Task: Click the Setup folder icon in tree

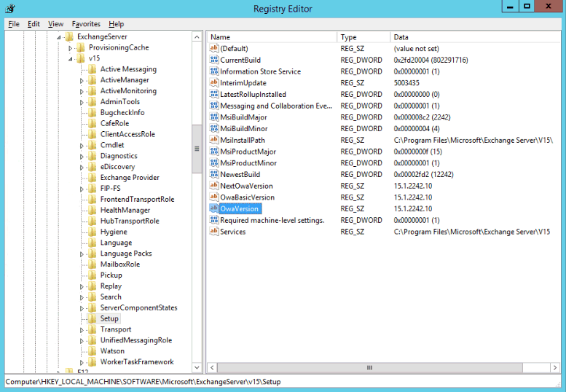Action: [93, 318]
